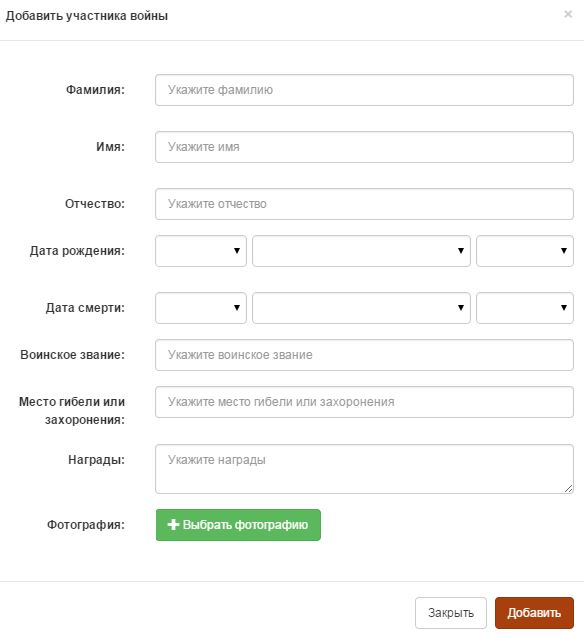Viewport: 584px width, 638px height.
Task: Expand the death date month dropdown
Action: pyautogui.click(x=361, y=308)
